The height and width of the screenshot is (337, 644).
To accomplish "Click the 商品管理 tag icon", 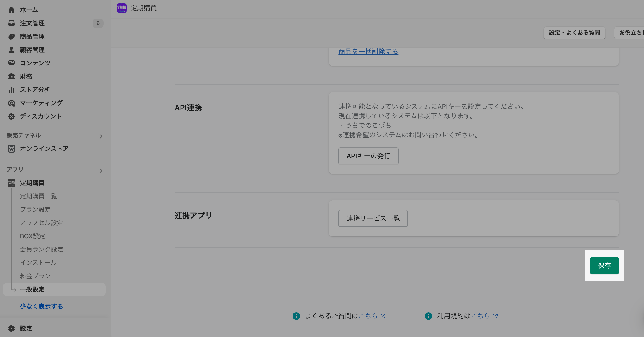I will 11,36.
